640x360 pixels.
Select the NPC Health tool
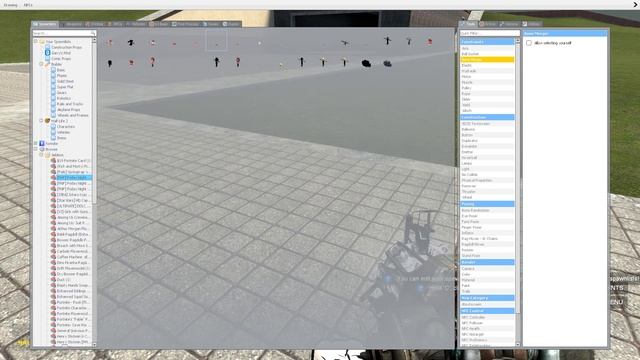[x=487, y=329]
